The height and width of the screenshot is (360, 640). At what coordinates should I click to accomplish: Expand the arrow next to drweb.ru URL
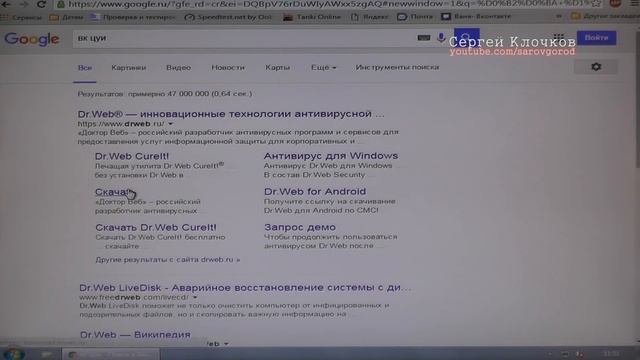[171, 124]
